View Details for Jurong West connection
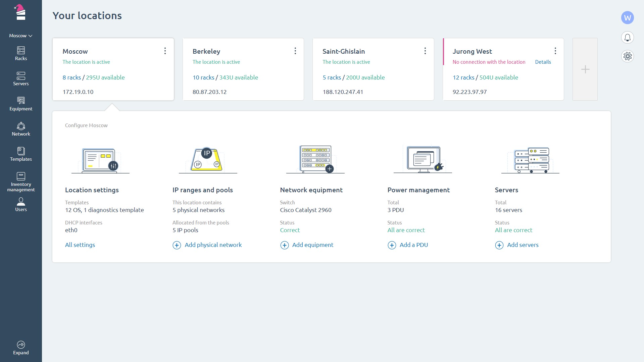Screen dimensions: 644x362 (x=543, y=62)
